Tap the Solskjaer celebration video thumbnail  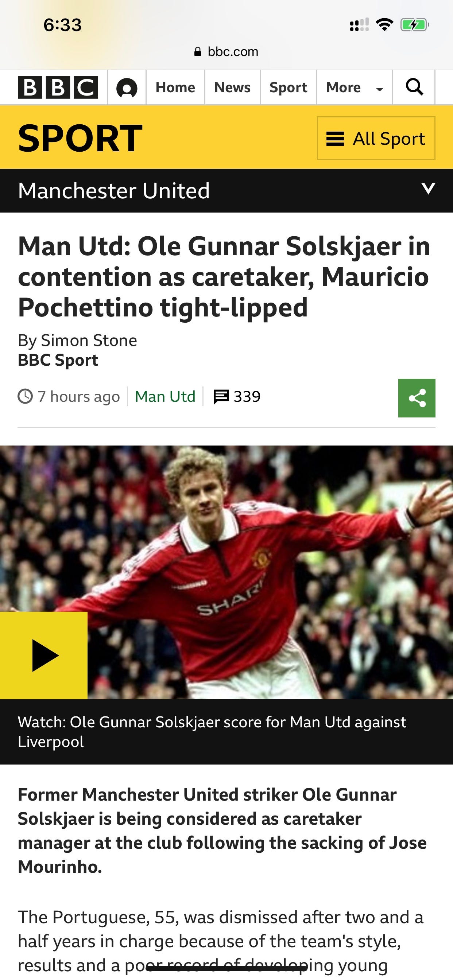[x=226, y=572]
